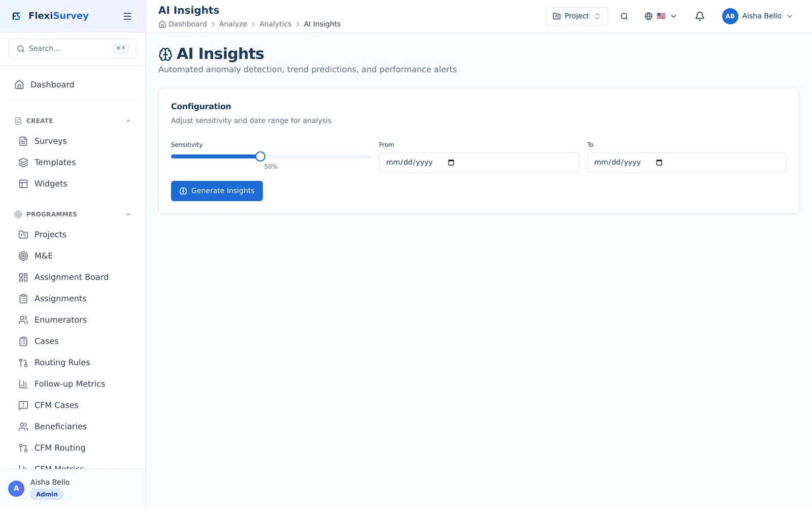This screenshot has height=508, width=812.
Task: Open the To date calendar picker icon
Action: pyautogui.click(x=659, y=163)
